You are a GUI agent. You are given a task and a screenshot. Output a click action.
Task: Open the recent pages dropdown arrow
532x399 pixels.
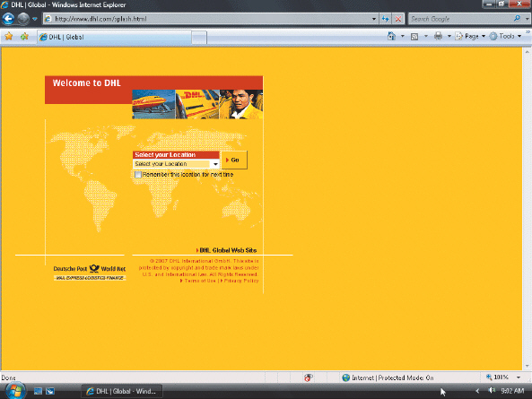[x=35, y=19]
